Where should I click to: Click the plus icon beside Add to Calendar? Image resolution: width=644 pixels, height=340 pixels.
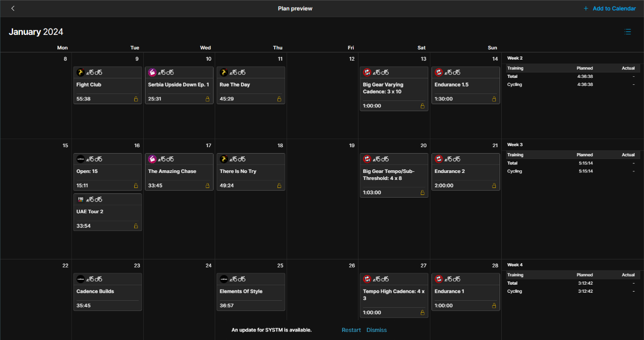click(x=586, y=9)
